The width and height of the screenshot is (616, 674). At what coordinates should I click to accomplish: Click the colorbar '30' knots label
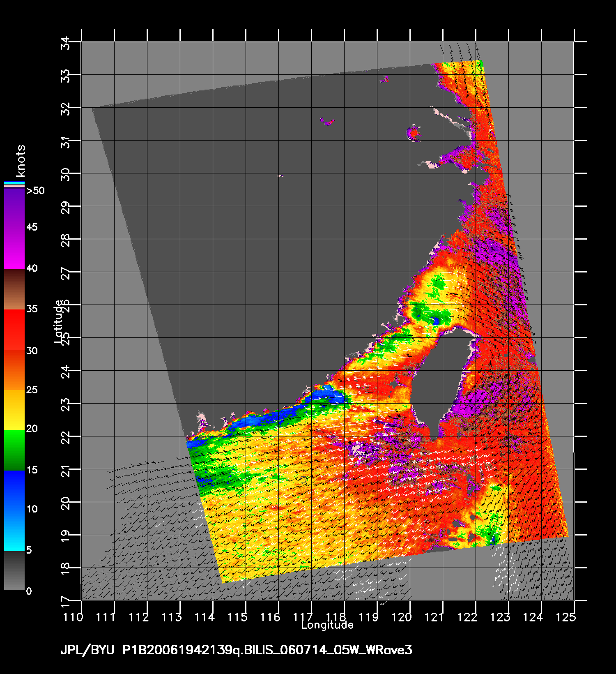point(32,351)
